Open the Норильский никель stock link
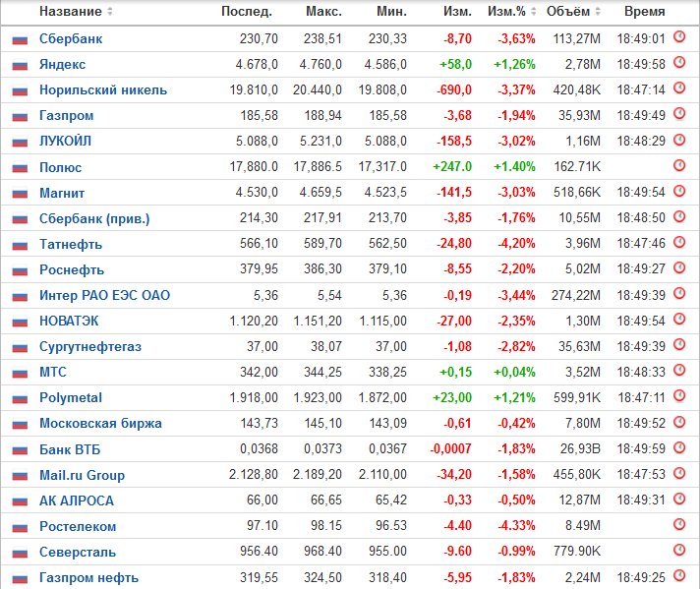This screenshot has width=700, height=589. pyautogui.click(x=103, y=90)
